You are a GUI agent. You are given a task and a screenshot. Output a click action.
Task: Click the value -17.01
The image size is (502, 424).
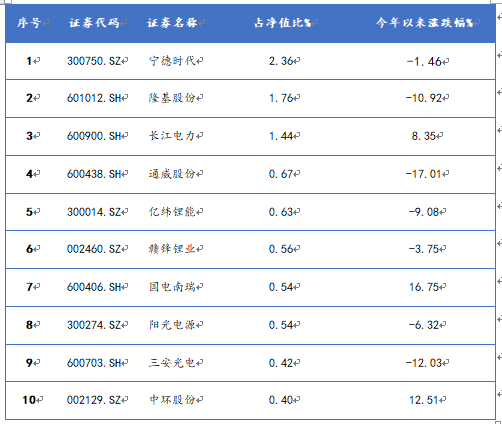coord(424,174)
